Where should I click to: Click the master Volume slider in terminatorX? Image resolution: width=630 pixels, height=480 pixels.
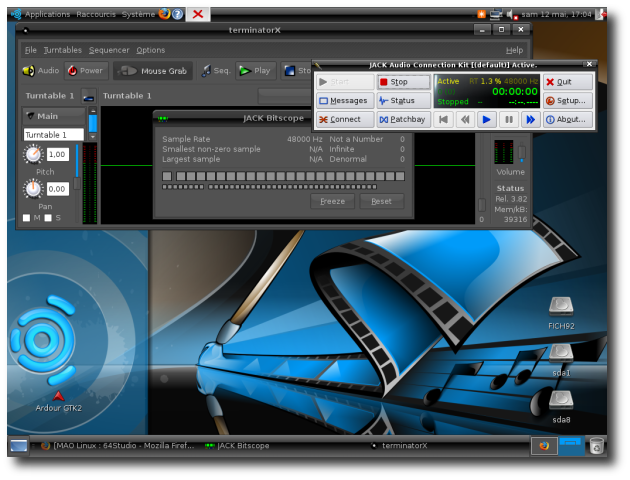point(522,153)
